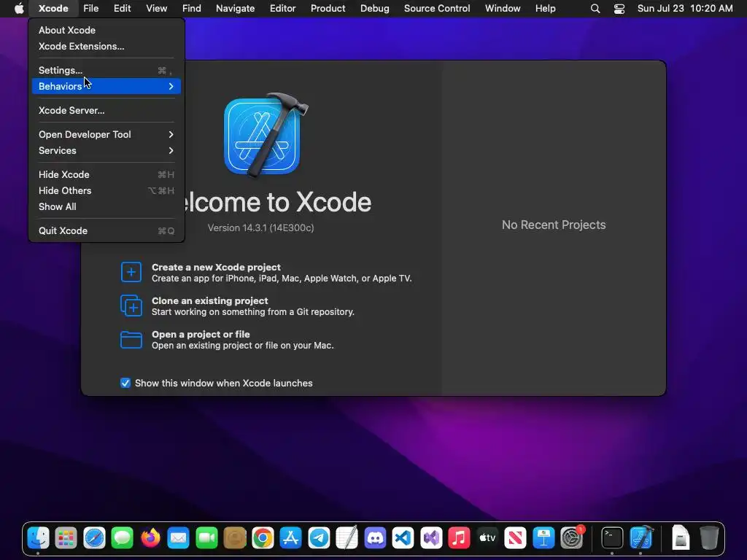This screenshot has width=747, height=560.
Task: Click the clone project icon
Action: (x=131, y=306)
